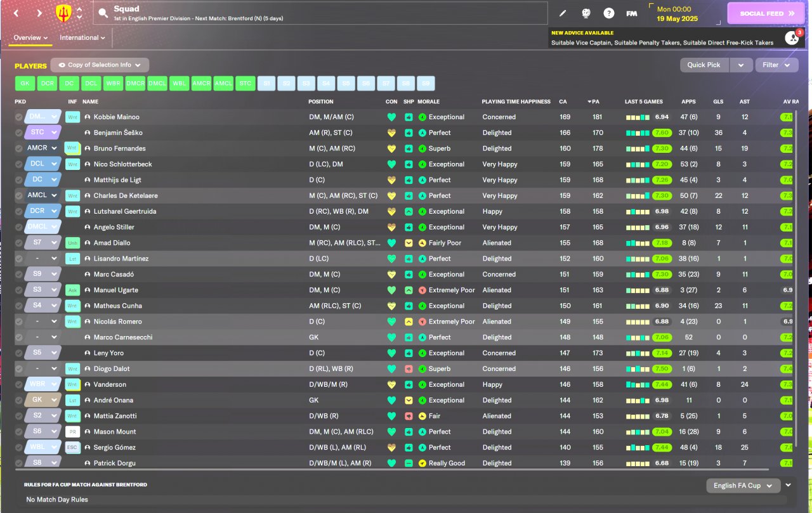Click the last 5 games form bars for Diogo Dalot
This screenshot has height=513, width=812.
(638, 369)
